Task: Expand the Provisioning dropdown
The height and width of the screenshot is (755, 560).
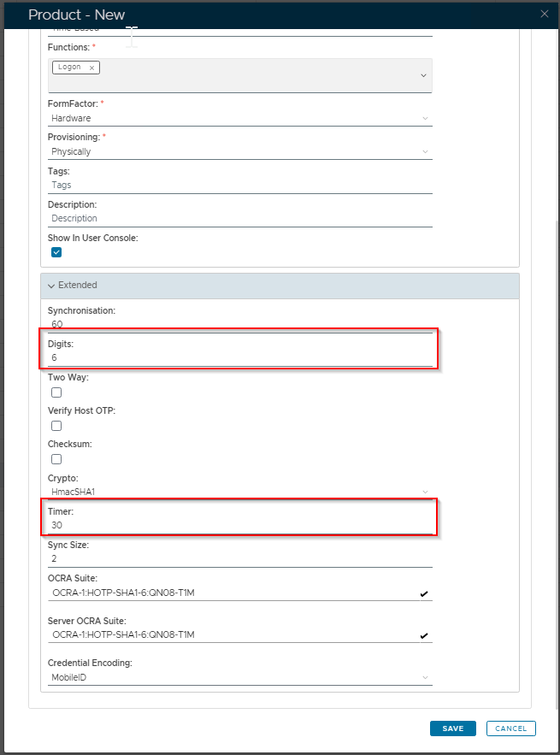Action: 239,151
